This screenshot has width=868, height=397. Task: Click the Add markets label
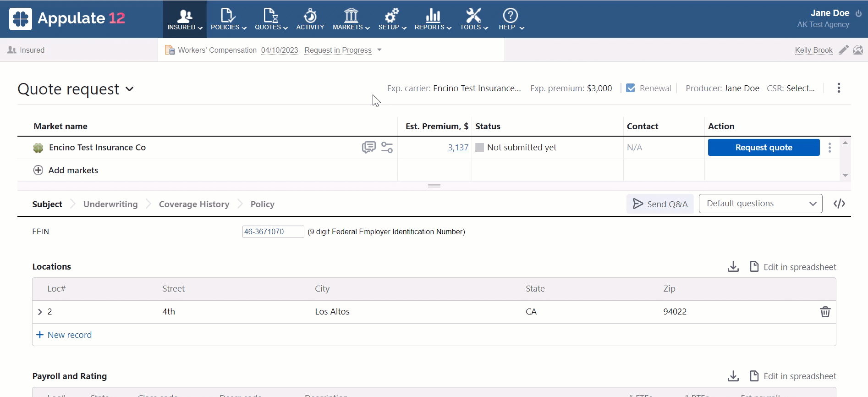click(73, 171)
